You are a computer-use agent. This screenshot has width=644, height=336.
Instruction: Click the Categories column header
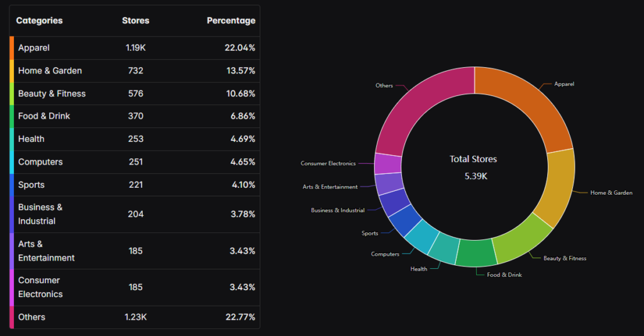click(39, 21)
